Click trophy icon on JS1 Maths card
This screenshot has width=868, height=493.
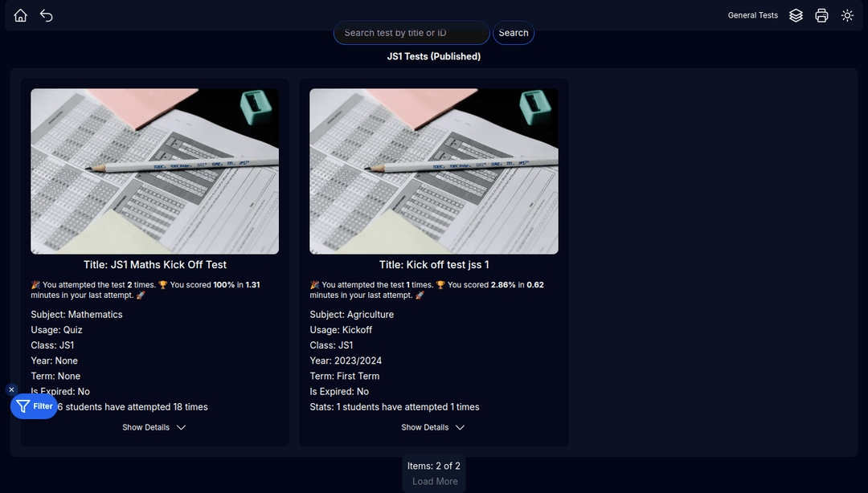tap(162, 285)
